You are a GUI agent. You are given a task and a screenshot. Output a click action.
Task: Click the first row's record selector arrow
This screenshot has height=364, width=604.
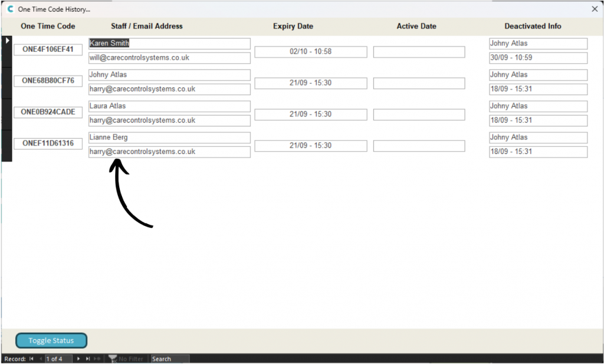[x=7, y=41]
